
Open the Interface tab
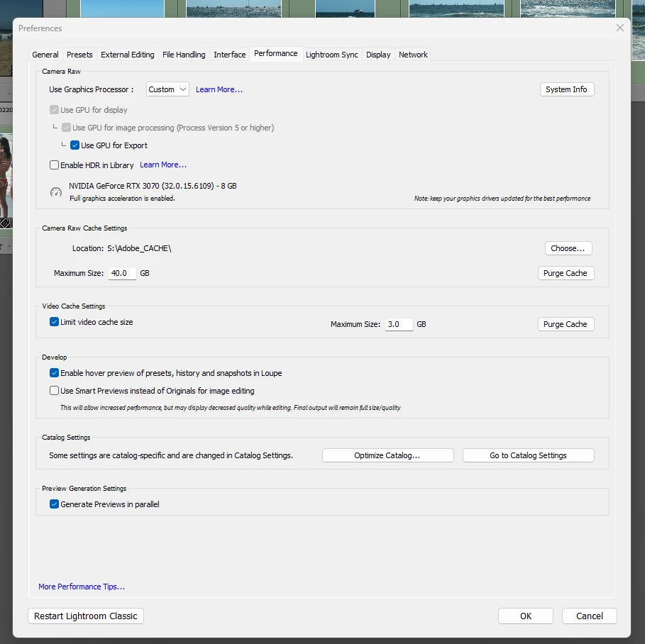[229, 55]
